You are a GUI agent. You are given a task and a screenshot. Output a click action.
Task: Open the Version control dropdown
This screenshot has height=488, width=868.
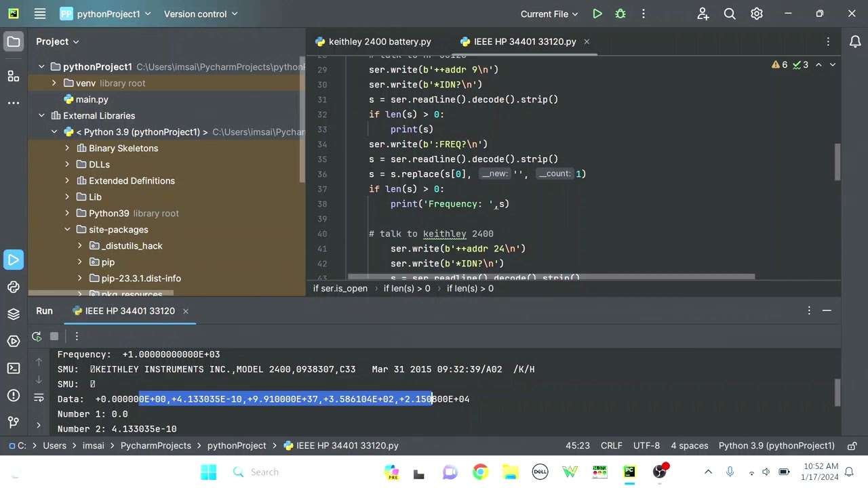201,14
